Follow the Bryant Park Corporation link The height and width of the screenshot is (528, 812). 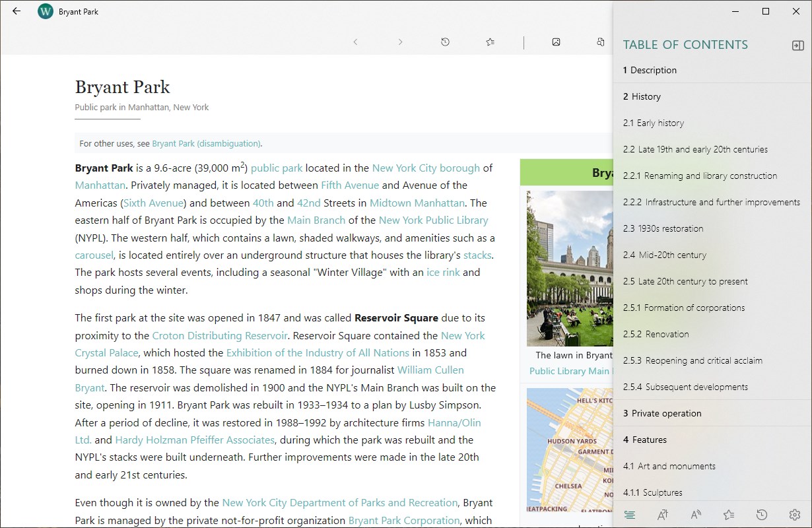(x=404, y=520)
